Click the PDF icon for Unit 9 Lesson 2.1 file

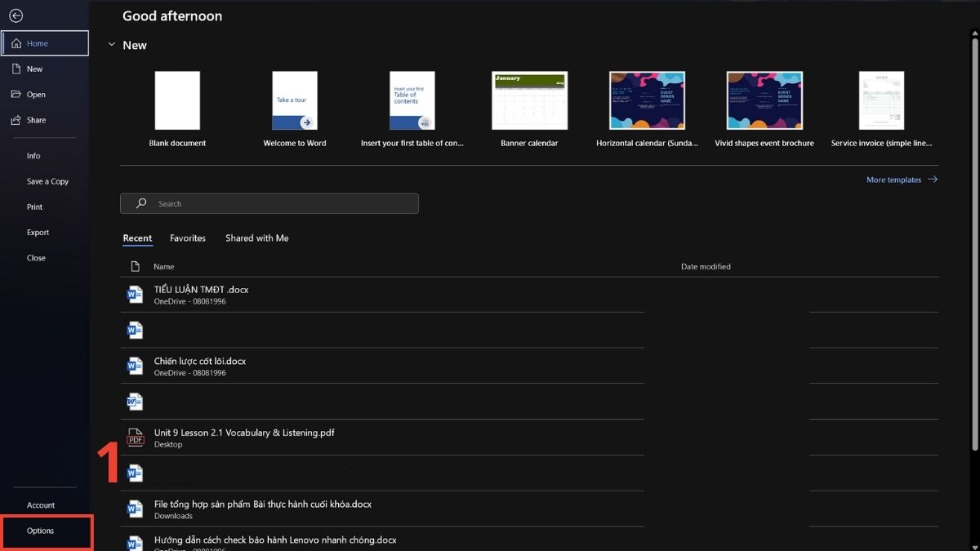coord(134,437)
